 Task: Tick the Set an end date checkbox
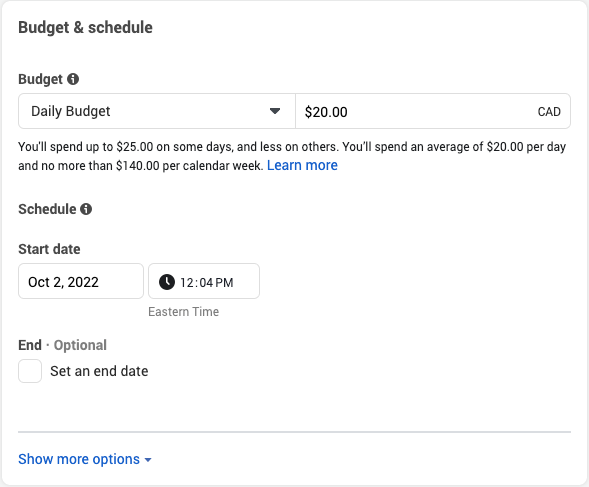tap(30, 371)
